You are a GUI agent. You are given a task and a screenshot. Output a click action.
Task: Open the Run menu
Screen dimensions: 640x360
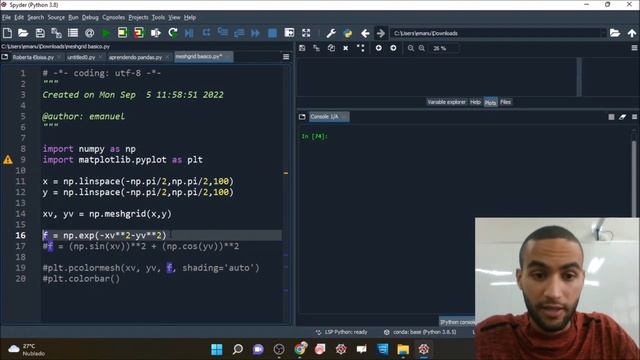(73, 18)
